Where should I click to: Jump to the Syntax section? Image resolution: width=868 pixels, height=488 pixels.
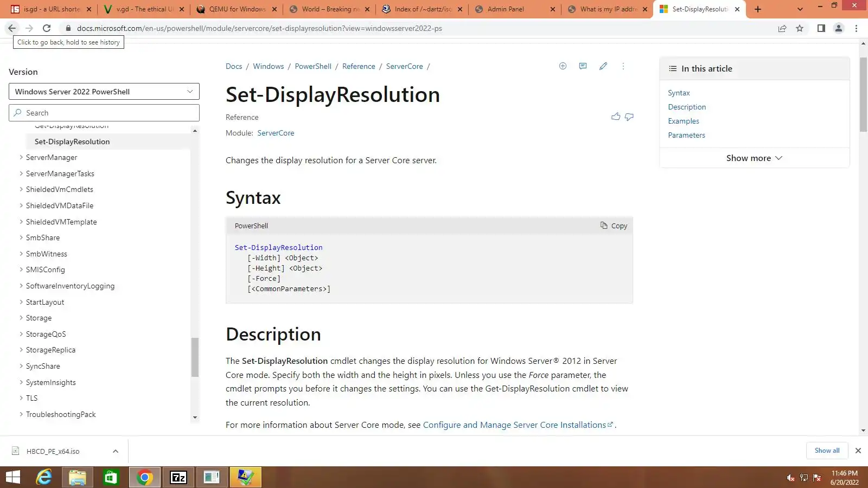click(679, 93)
